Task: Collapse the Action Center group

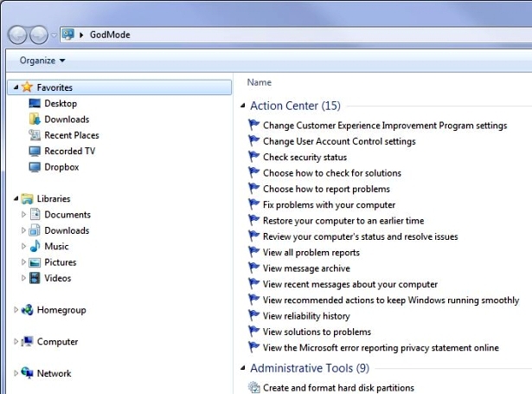Action: (242, 107)
